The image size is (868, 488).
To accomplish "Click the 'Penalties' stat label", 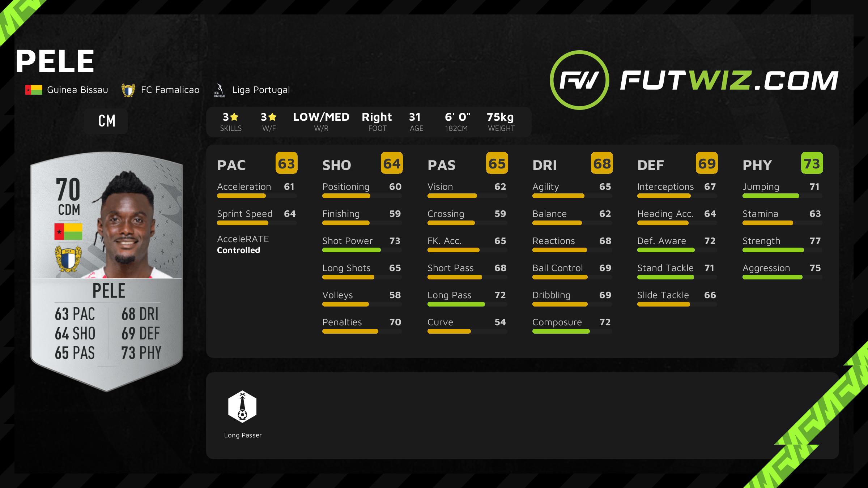I will pyautogui.click(x=342, y=322).
